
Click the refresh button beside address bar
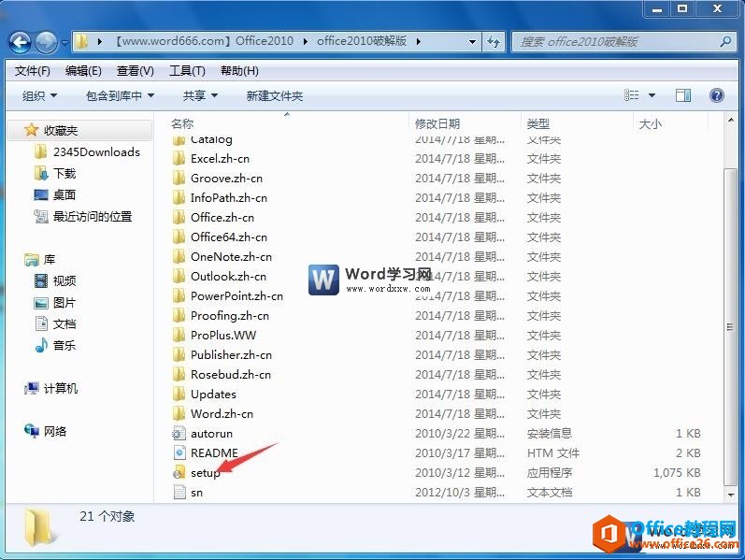pyautogui.click(x=494, y=42)
